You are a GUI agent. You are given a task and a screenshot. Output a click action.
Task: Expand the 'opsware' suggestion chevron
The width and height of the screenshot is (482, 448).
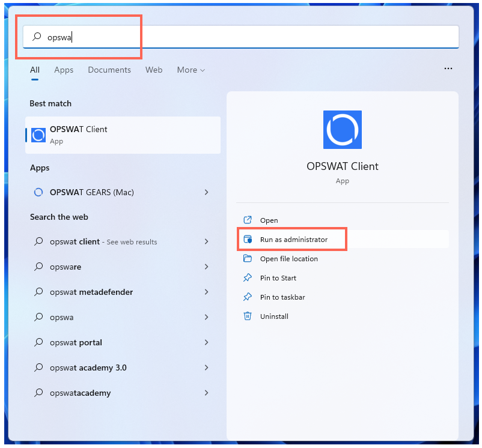(x=206, y=267)
